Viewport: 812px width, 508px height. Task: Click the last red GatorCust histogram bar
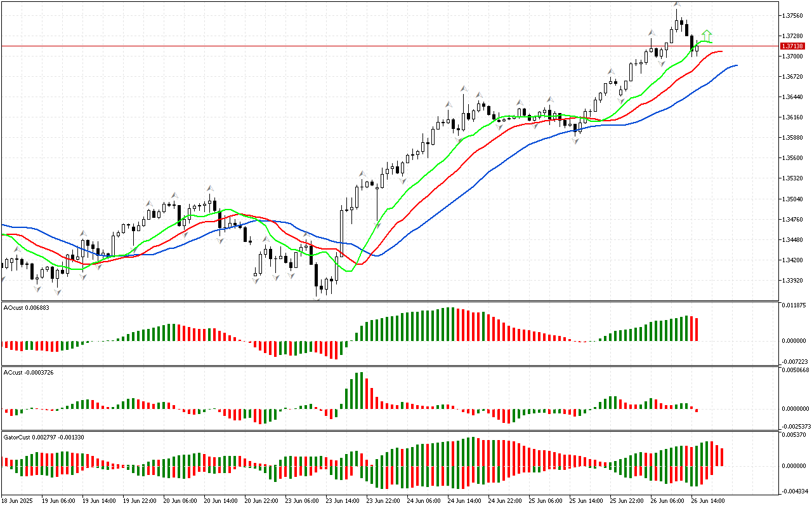pos(722,457)
